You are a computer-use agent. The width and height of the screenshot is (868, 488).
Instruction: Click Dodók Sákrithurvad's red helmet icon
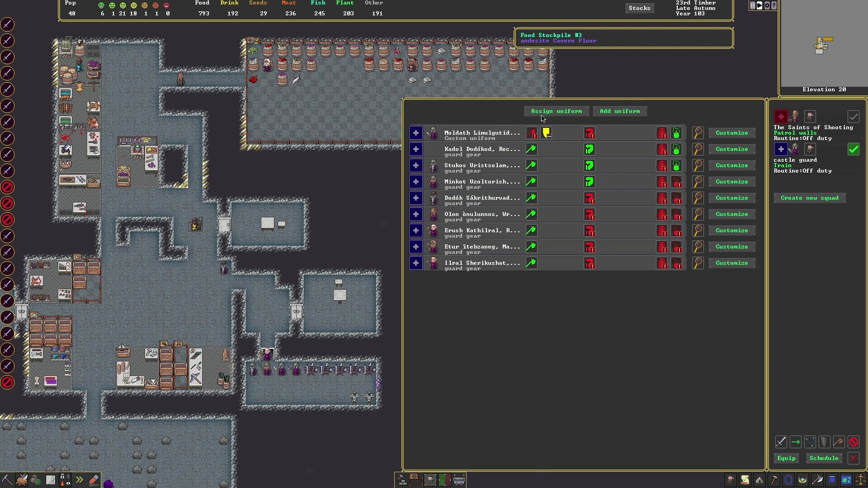[x=589, y=198]
